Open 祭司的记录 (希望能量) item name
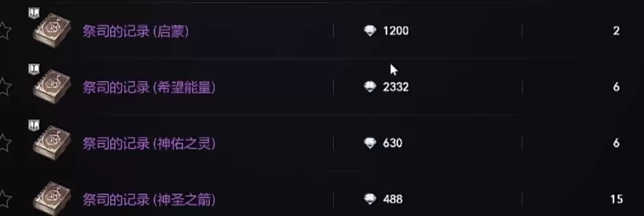The image size is (644, 216). click(x=149, y=87)
